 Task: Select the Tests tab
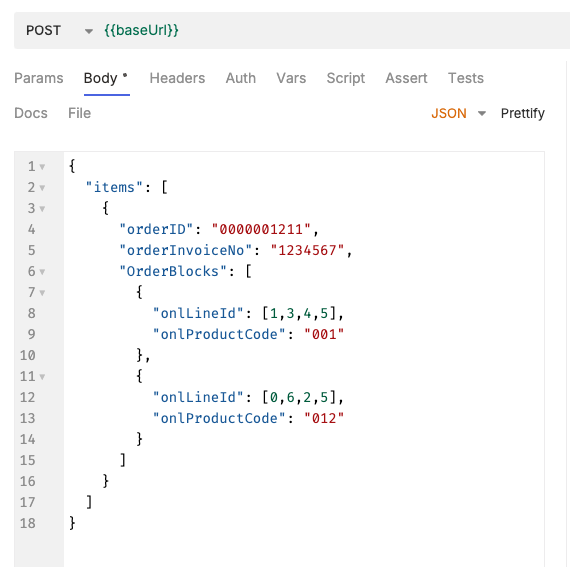(x=466, y=78)
